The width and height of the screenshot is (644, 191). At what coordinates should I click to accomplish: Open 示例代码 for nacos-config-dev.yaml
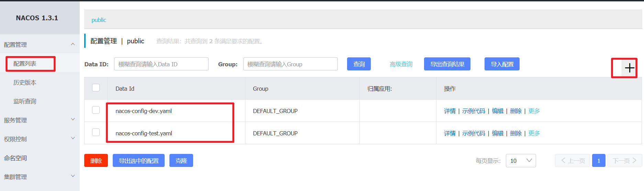pyautogui.click(x=474, y=111)
